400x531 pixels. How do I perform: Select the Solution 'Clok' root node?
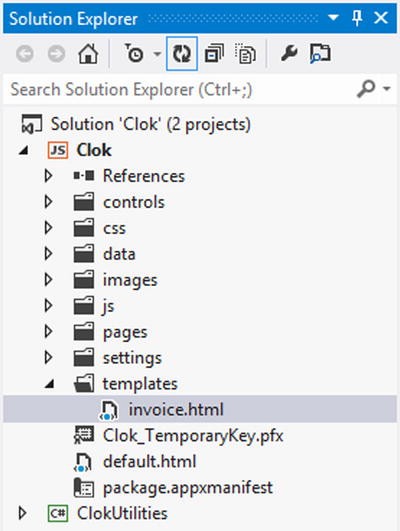click(x=150, y=124)
